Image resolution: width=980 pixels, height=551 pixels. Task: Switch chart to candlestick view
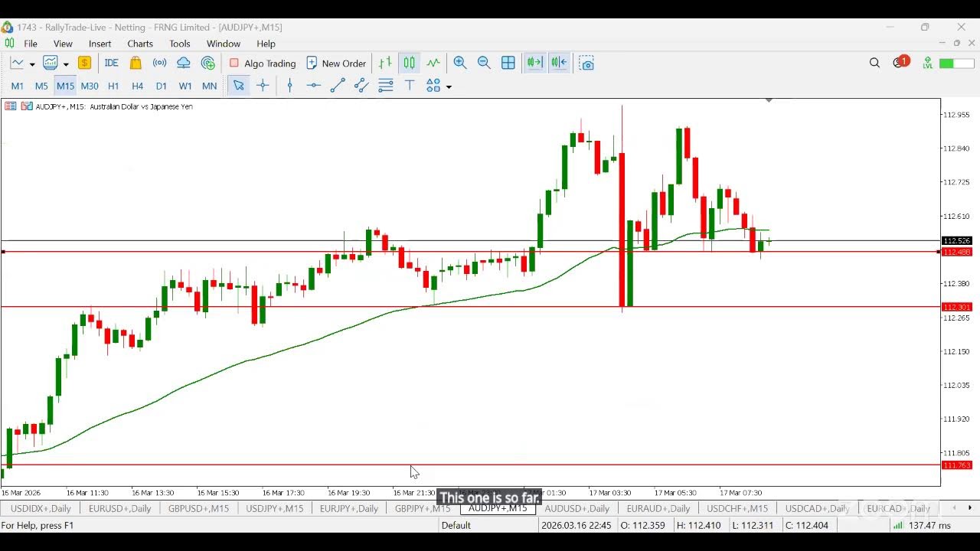tap(410, 64)
